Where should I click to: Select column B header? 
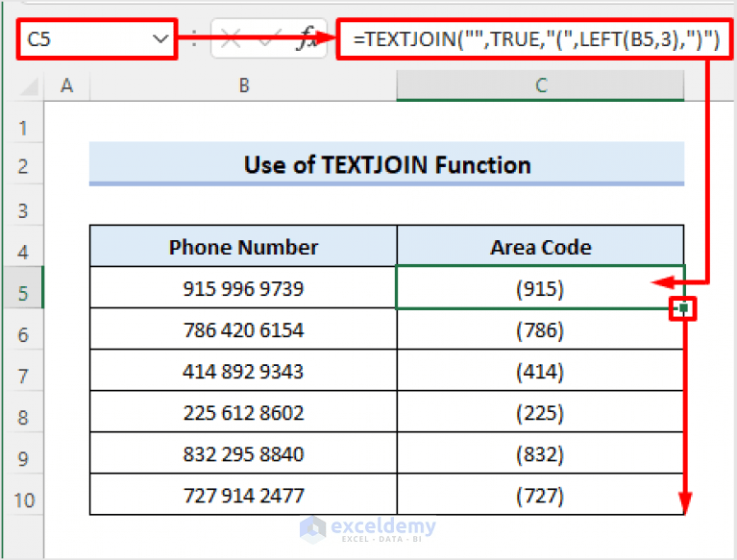243,85
